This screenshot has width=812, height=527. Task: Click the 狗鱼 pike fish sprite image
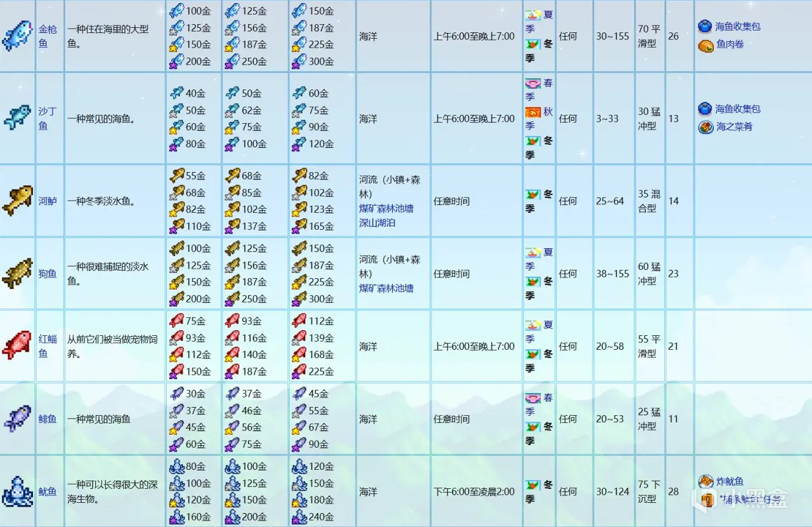[17, 274]
